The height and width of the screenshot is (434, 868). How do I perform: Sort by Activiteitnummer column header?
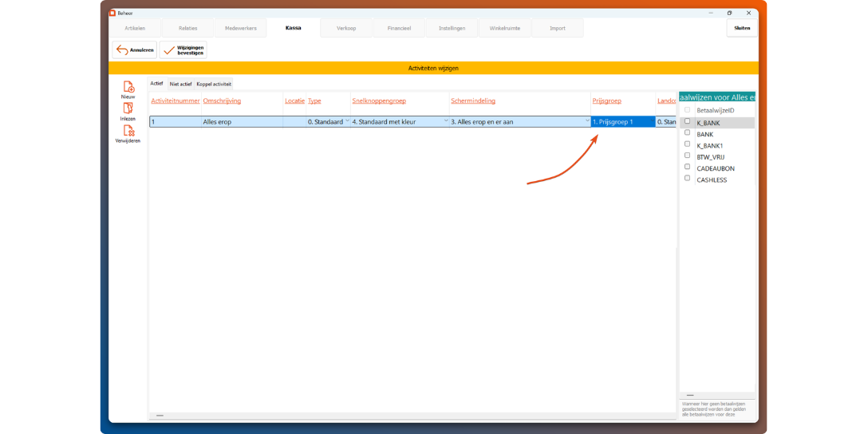(x=176, y=101)
